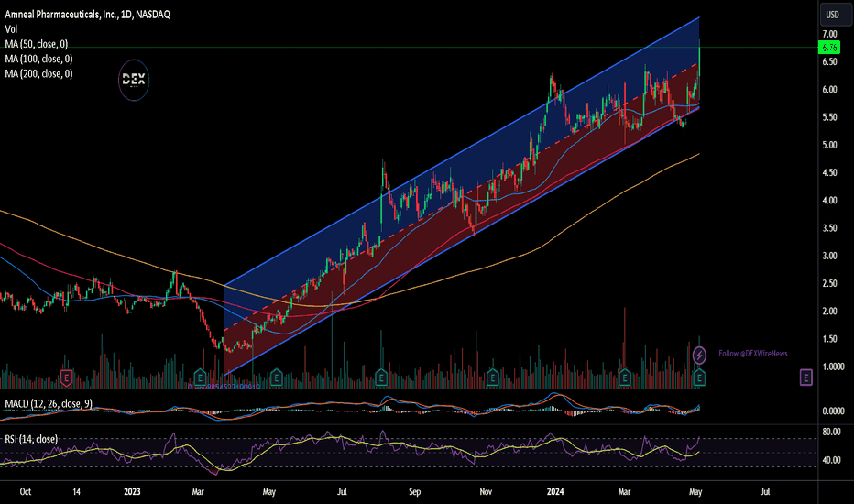Viewport: 854px width, 504px height.
Task: Click the green 6.76 current price label
Action: tap(829, 48)
